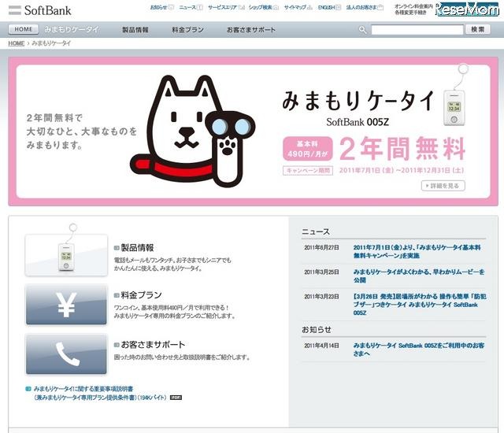This screenshot has width=504, height=433.
Task: Click the 005Z device product thumbnail
Action: click(65, 254)
